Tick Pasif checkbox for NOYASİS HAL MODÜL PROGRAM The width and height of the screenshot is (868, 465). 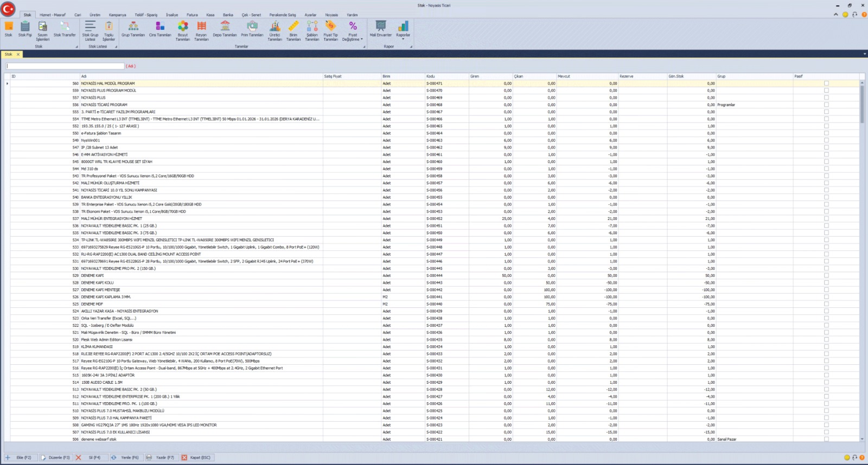tap(826, 83)
